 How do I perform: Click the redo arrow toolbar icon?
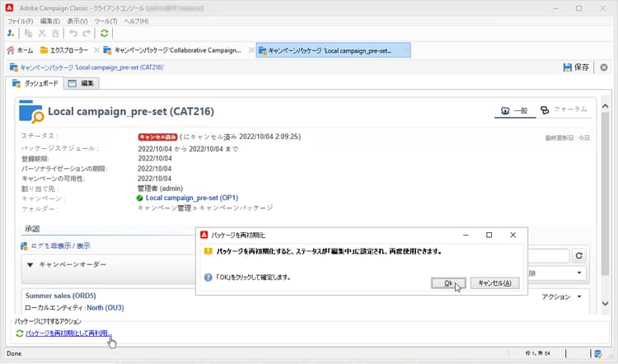pyautogui.click(x=87, y=34)
